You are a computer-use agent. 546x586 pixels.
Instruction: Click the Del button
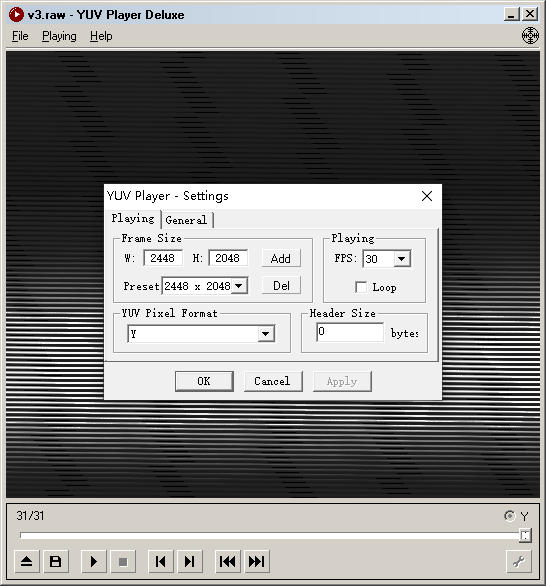[x=281, y=286]
